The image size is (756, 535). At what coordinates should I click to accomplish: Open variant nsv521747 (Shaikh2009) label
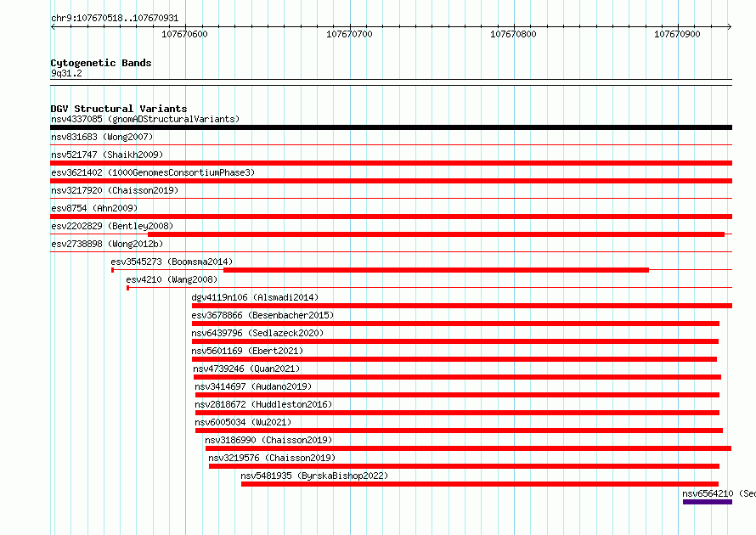(107, 155)
